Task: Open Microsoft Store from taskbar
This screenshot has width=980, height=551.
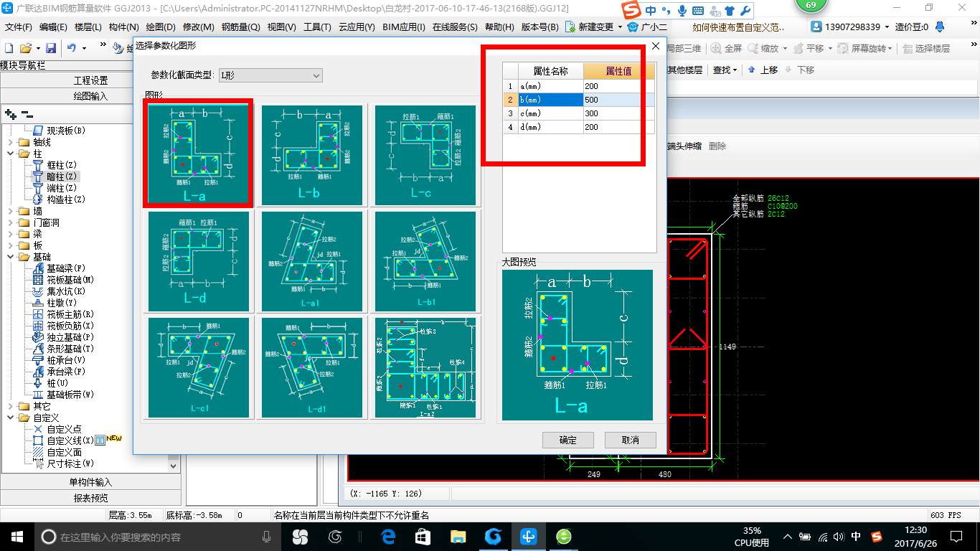Action: tap(423, 537)
